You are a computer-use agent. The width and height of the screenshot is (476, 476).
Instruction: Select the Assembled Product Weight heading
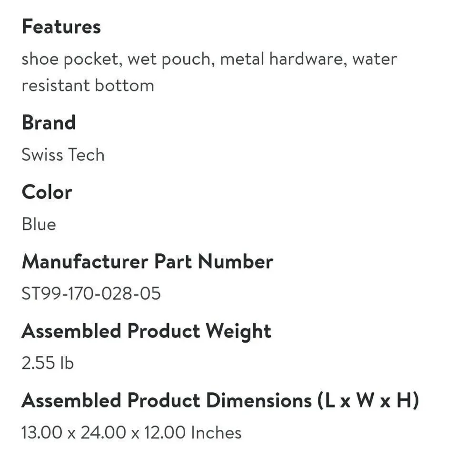coord(146,331)
